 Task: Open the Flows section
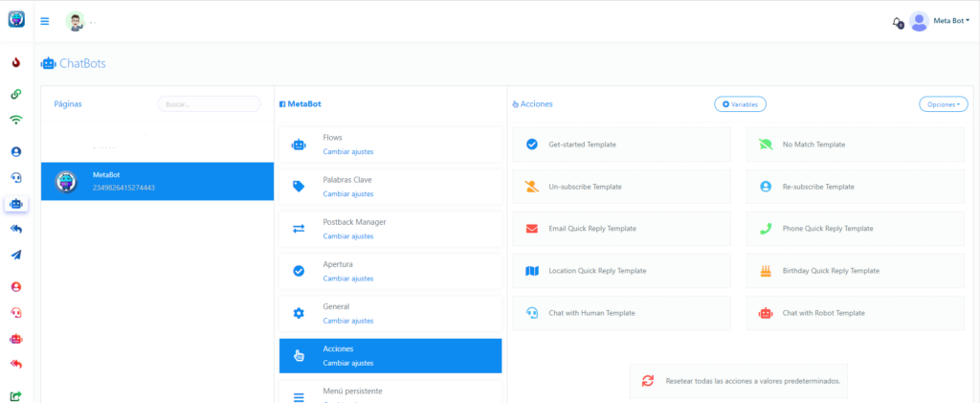390,145
